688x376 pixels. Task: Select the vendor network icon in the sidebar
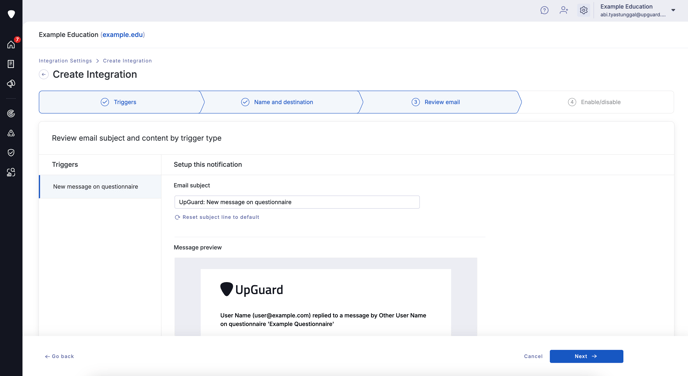[x=11, y=133]
